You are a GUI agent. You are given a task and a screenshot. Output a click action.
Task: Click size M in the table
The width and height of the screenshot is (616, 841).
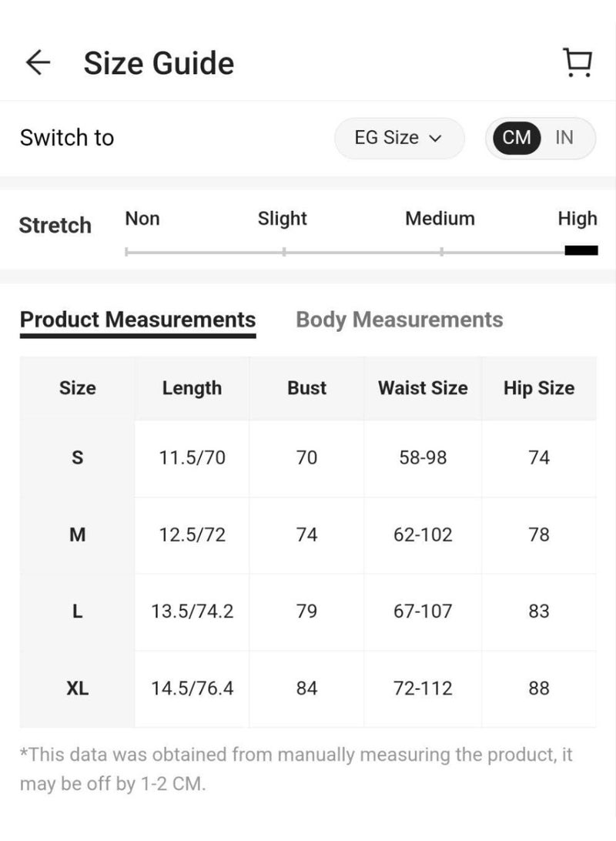tap(77, 534)
